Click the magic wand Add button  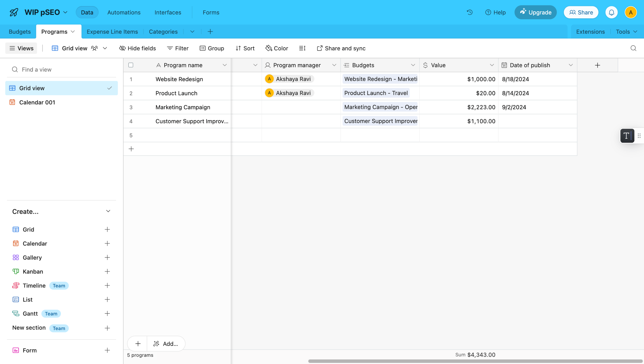(x=166, y=344)
